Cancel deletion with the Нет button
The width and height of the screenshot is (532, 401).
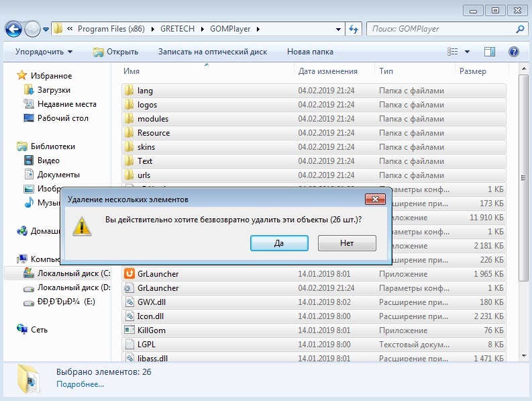pos(347,243)
